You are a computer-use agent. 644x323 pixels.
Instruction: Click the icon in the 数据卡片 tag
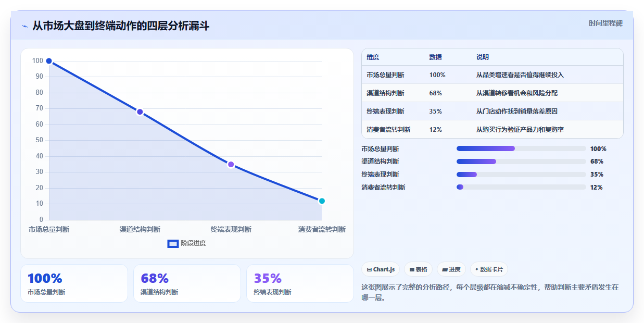(476, 269)
